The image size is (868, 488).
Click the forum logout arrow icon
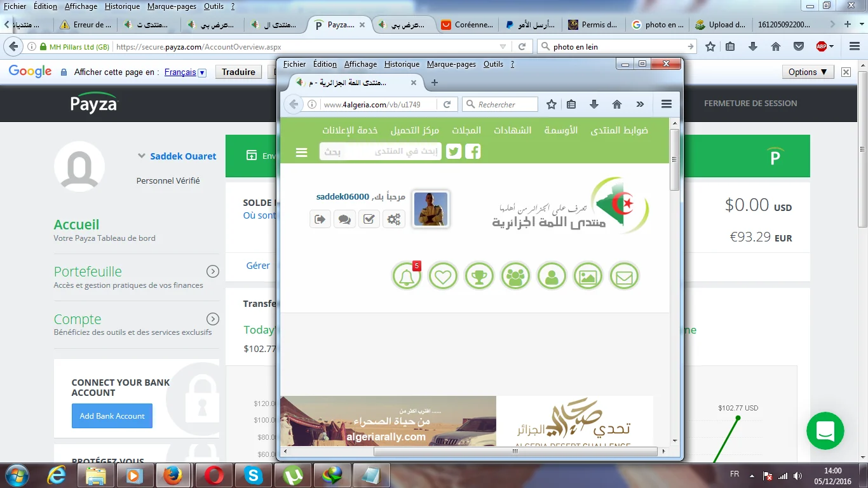pos(320,219)
